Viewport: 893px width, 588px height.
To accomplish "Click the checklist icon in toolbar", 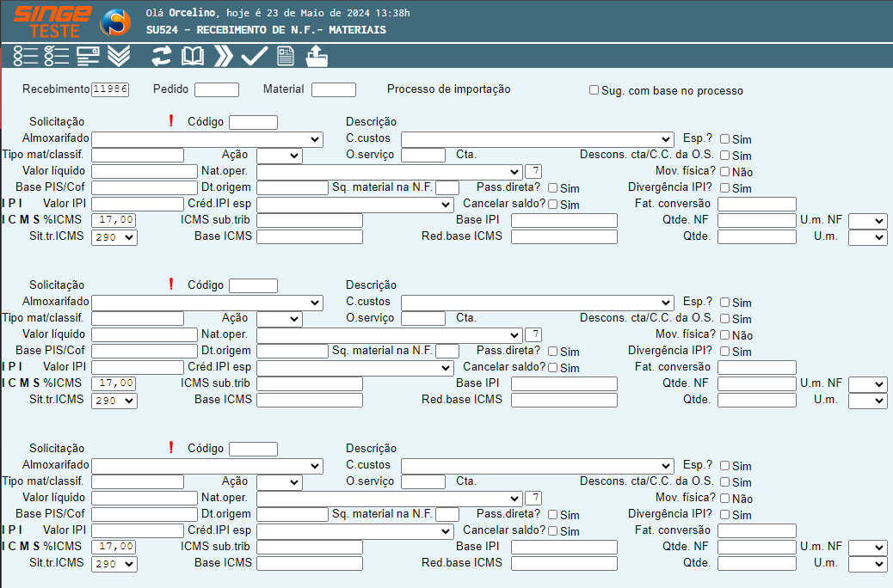I will pos(57,57).
